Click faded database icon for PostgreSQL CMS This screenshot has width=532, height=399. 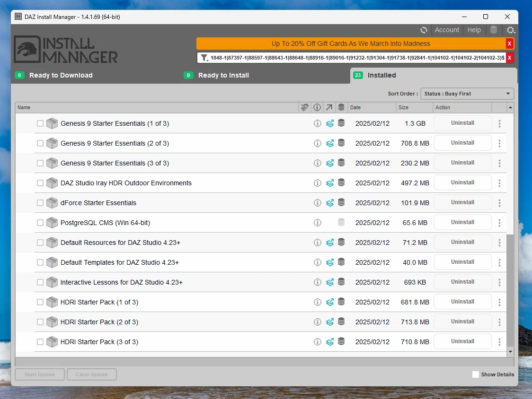[x=341, y=222]
